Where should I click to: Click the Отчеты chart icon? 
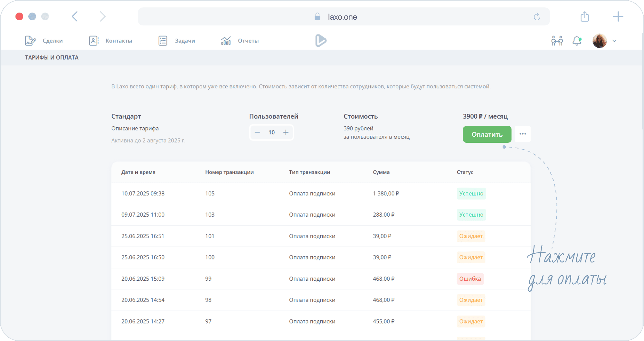(226, 41)
